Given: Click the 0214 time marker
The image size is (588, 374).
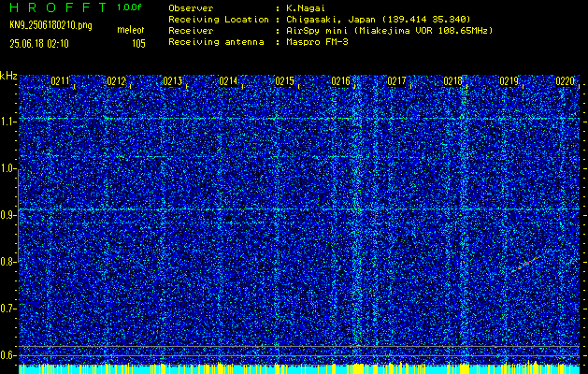Looking at the screenshot, I should coord(228,81).
